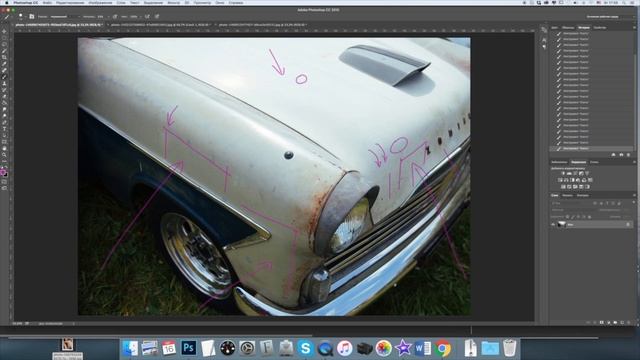Viewport: 640px width, 360px height.
Task: Toggle pressure for opacity button
Action: coord(115,17)
